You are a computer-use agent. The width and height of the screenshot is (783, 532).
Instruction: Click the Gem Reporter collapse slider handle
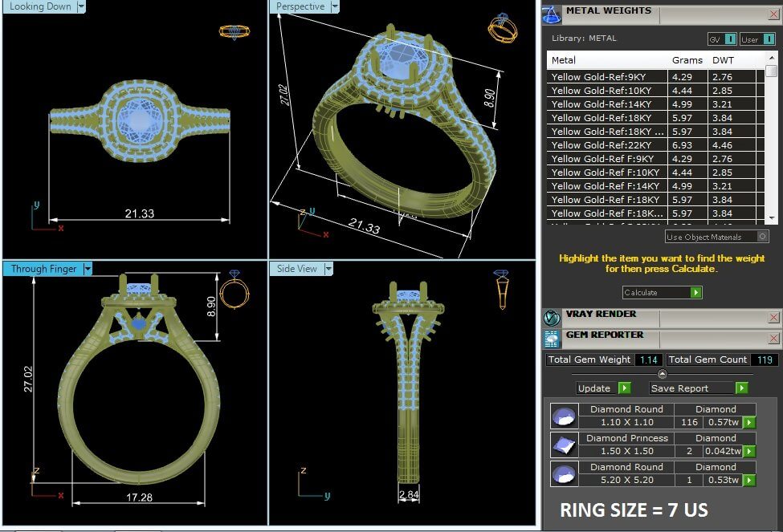pyautogui.click(x=662, y=374)
